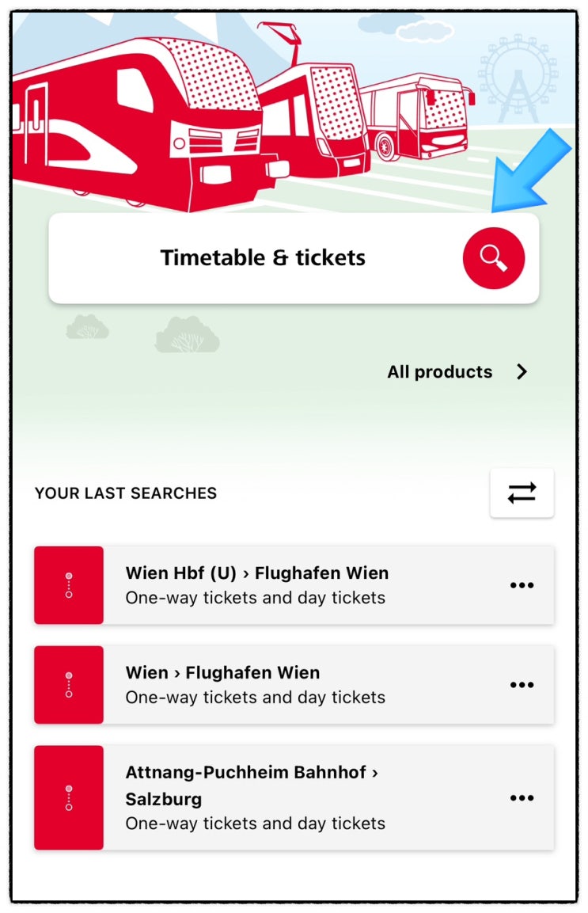The width and height of the screenshot is (588, 913).
Task: Open the Timetable & tickets search card
Action: (294, 258)
